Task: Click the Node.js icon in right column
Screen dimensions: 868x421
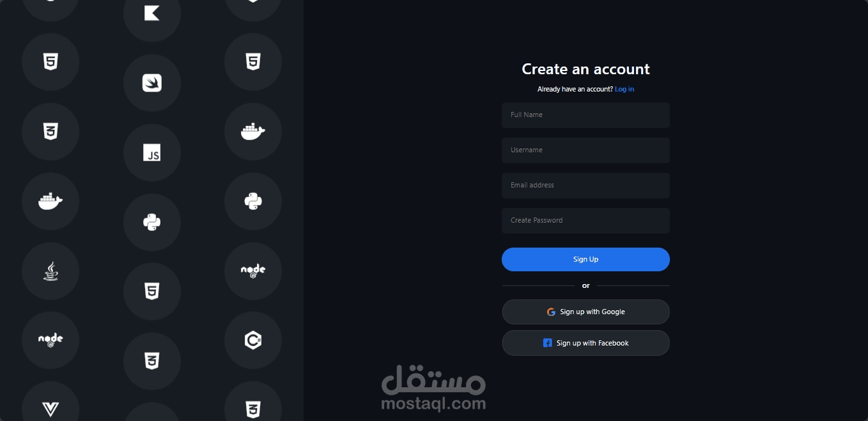Action: tap(253, 271)
